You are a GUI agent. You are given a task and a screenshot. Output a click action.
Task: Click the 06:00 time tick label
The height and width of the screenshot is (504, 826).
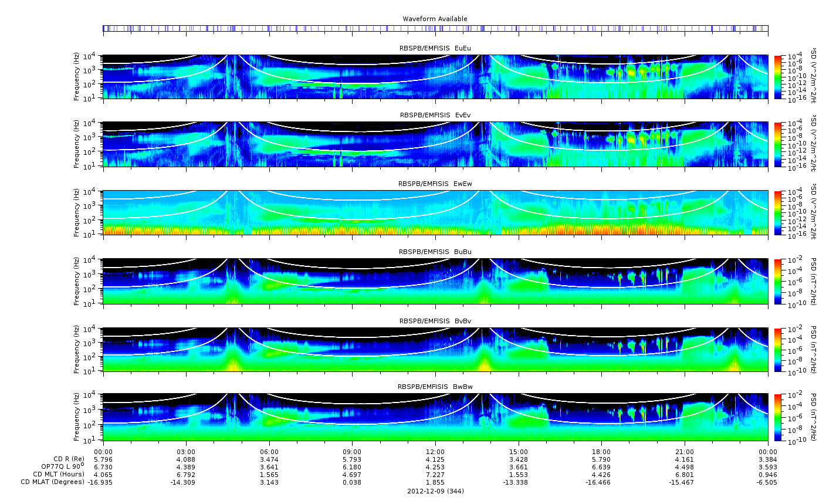[269, 451]
